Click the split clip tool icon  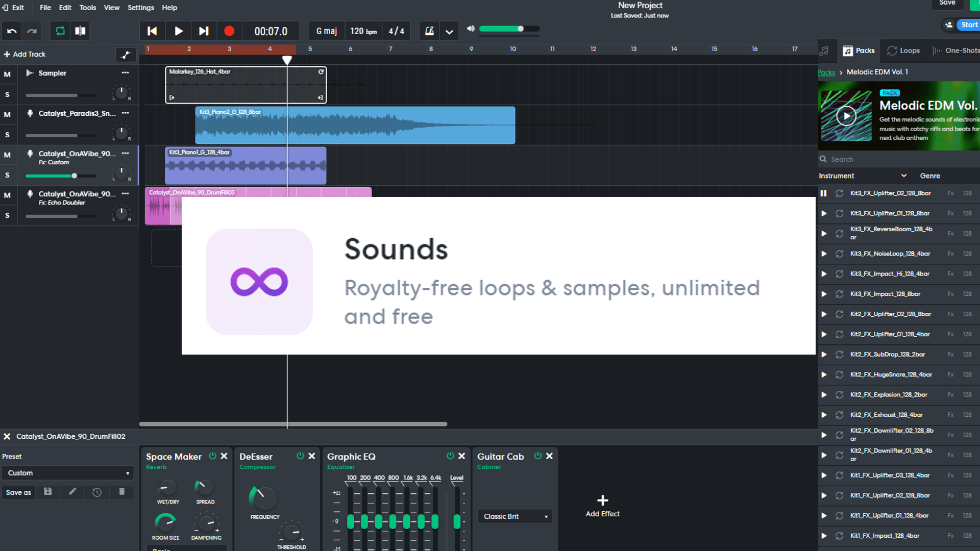(x=80, y=31)
